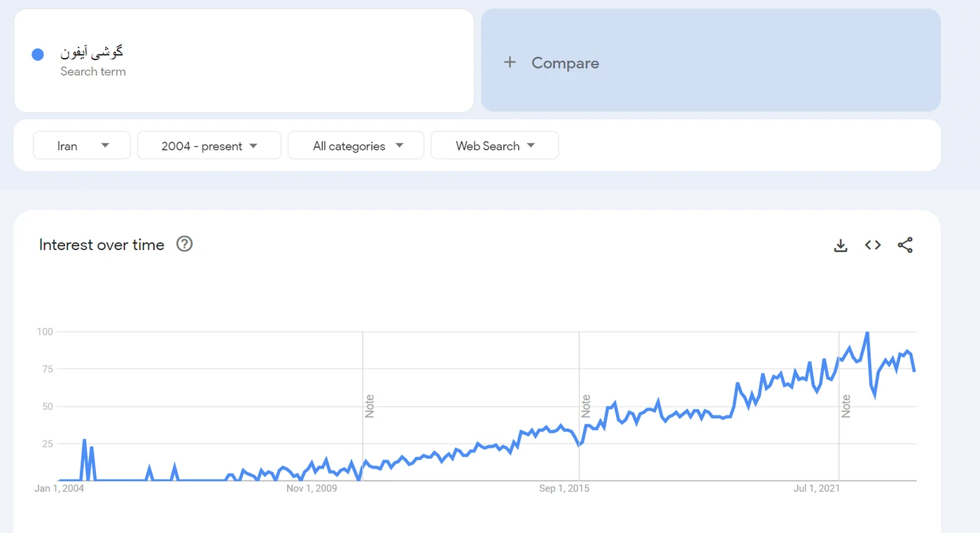Screen dimensions: 980x533
Task: Click the plus icon in Compare
Action: click(x=510, y=62)
